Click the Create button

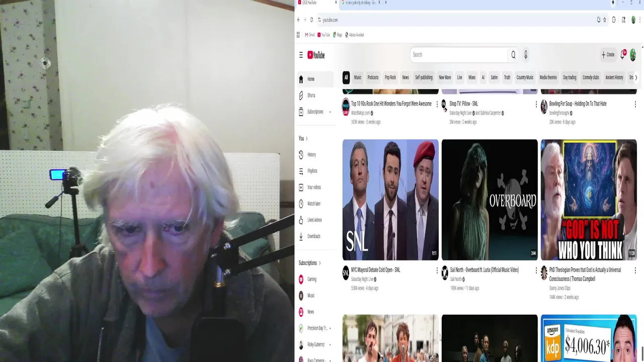[x=608, y=55]
